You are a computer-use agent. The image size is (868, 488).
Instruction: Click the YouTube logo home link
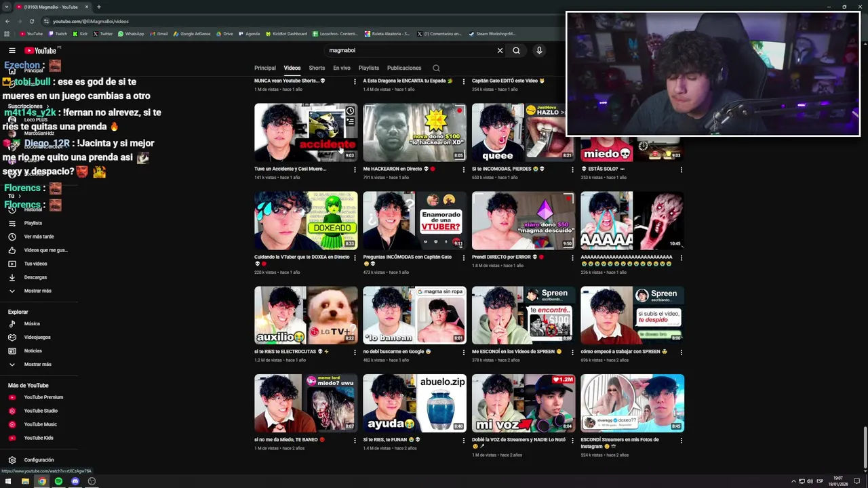[x=41, y=50]
